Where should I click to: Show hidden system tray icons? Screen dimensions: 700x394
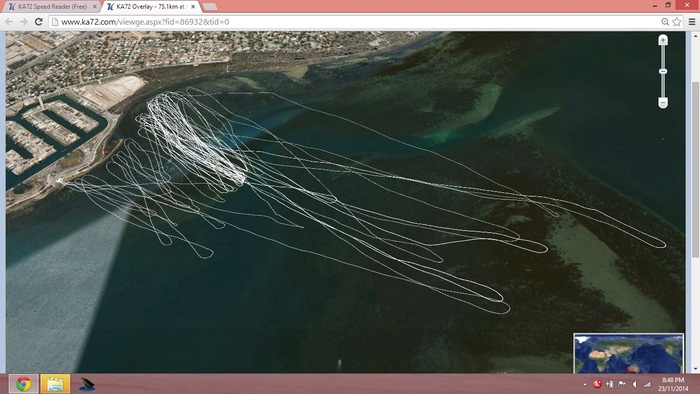pyautogui.click(x=585, y=384)
